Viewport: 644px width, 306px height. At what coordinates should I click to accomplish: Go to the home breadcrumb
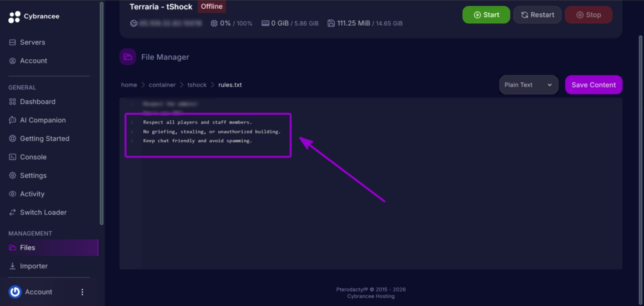129,85
